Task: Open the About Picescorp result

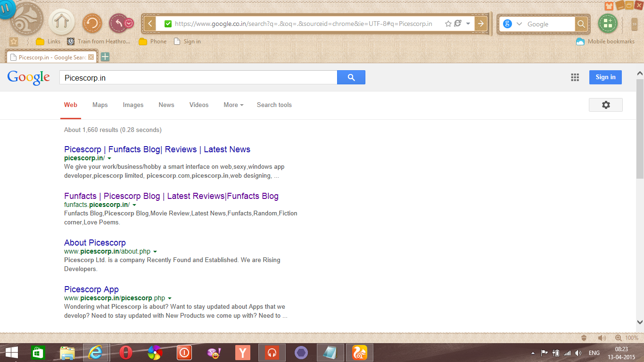Action: click(x=95, y=243)
